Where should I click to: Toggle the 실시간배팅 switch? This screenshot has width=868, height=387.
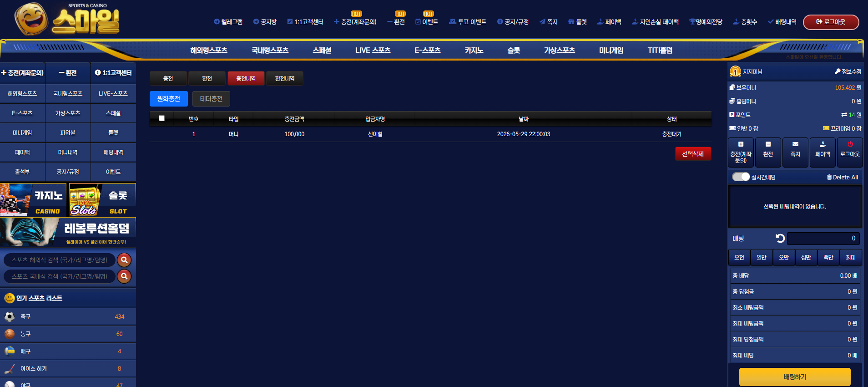click(x=741, y=177)
